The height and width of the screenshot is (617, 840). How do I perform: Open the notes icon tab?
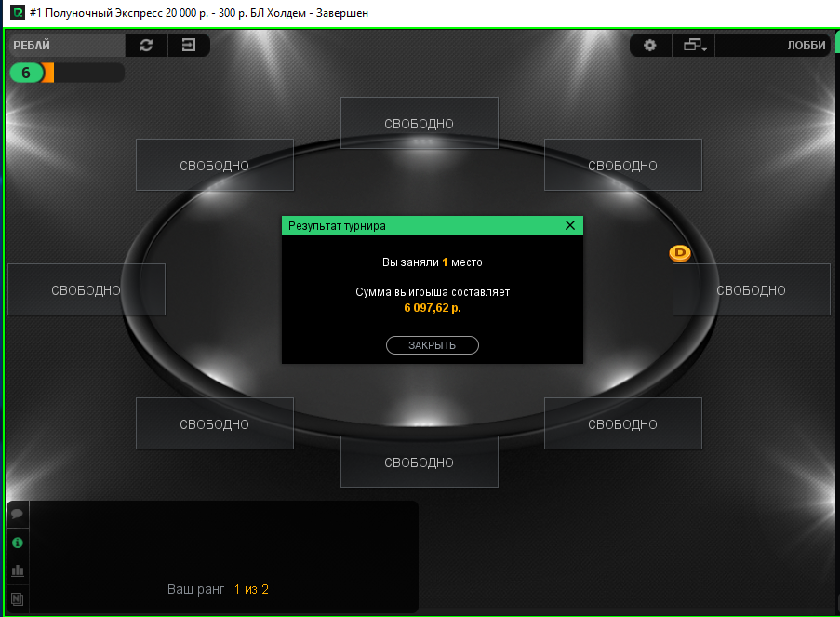point(17,598)
